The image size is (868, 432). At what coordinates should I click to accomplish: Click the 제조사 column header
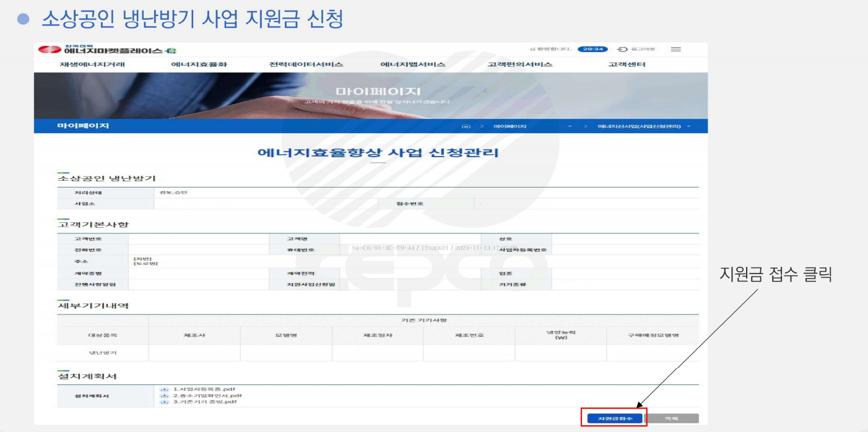click(x=194, y=335)
